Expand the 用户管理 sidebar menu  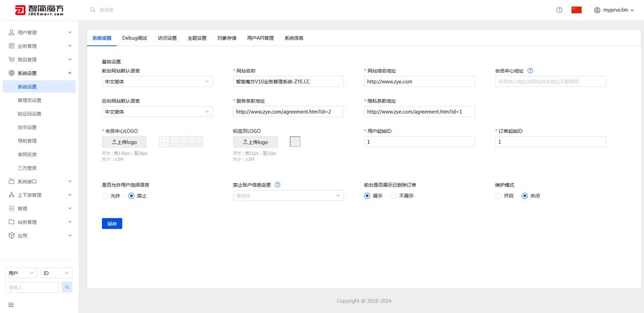[x=39, y=33]
